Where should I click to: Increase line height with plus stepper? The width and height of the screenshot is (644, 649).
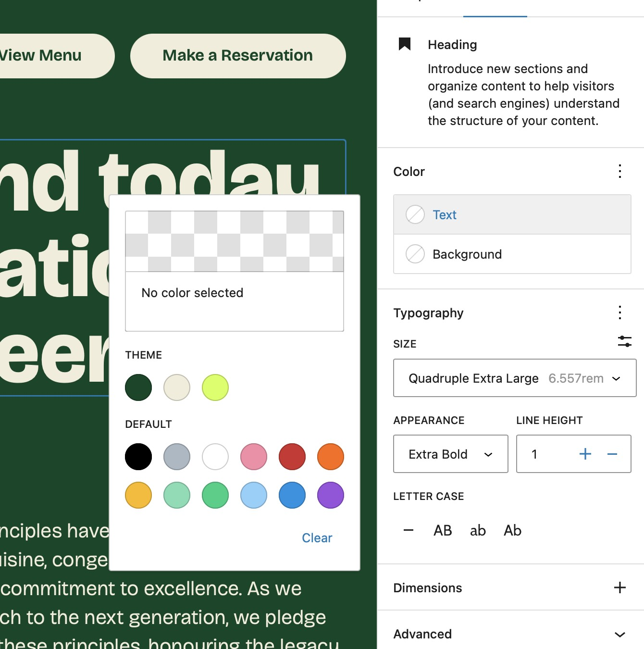click(x=585, y=454)
